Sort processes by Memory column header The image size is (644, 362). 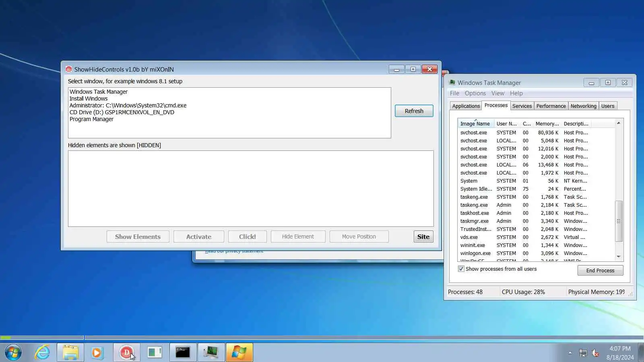(547, 123)
